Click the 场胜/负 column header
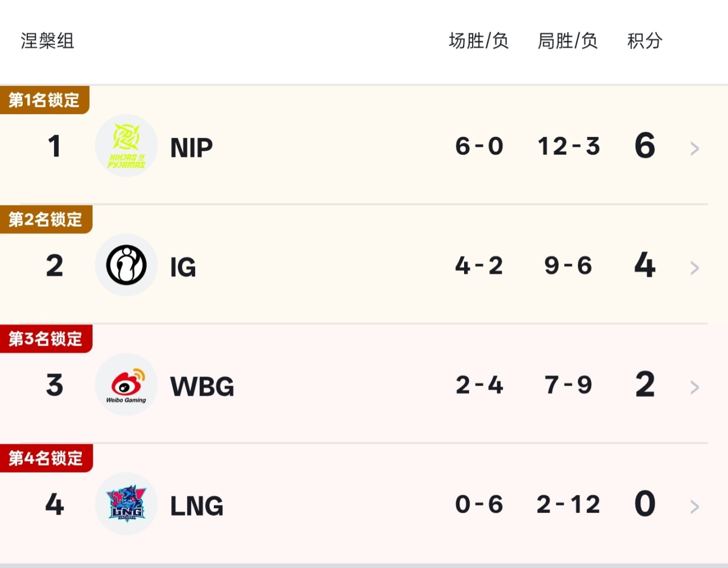This screenshot has width=728, height=568. tap(478, 41)
